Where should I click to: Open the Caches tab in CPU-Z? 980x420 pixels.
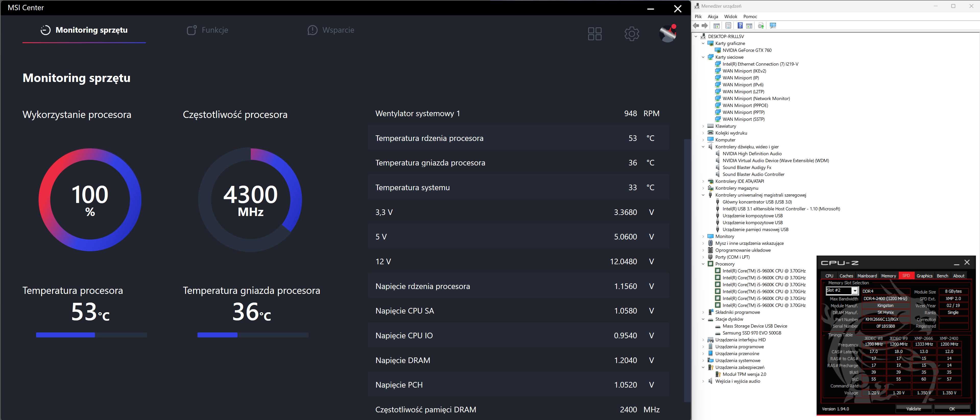(x=846, y=276)
